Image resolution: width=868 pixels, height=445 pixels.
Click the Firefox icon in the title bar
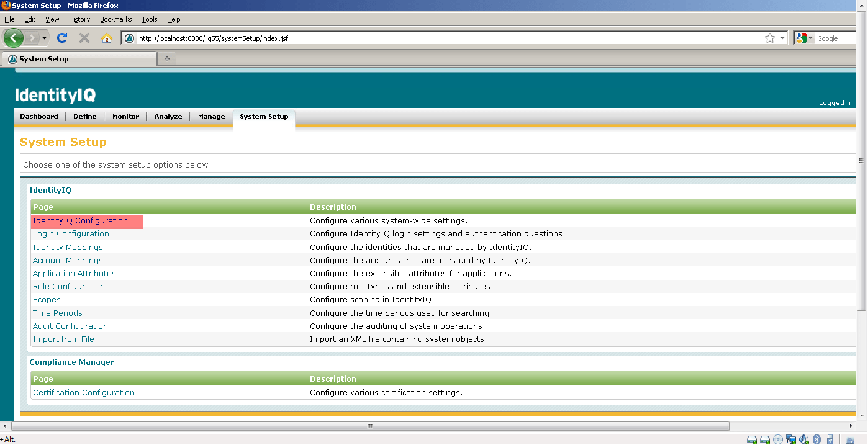tap(6, 6)
